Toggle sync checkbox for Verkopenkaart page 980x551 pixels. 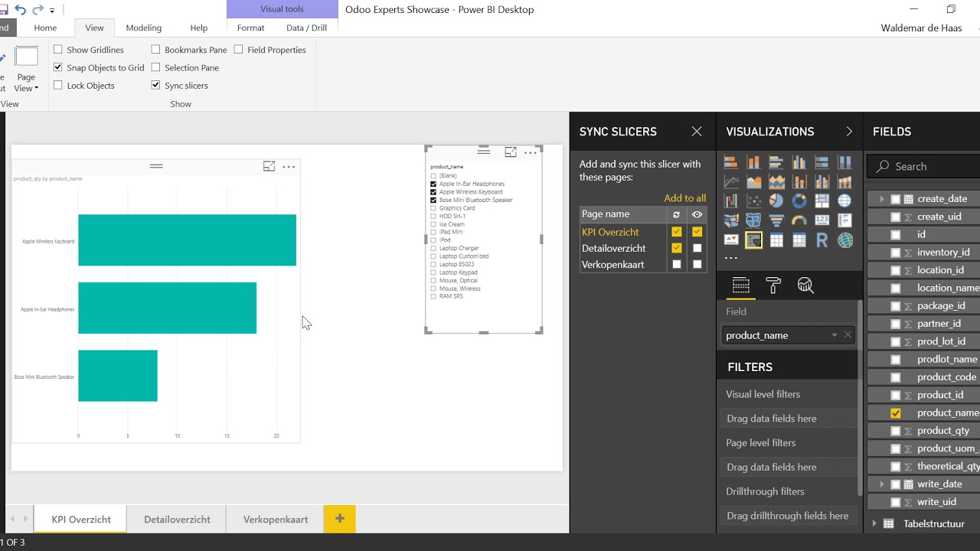[x=677, y=265]
